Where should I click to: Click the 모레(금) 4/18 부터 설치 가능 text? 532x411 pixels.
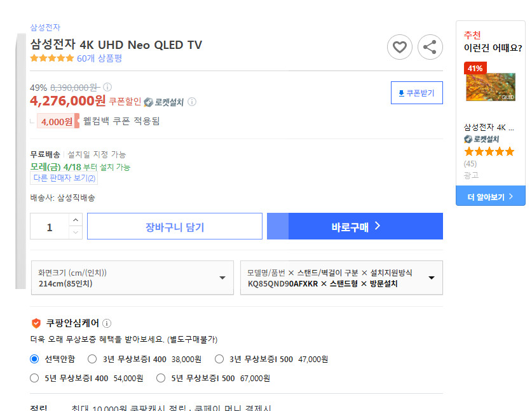(x=81, y=167)
